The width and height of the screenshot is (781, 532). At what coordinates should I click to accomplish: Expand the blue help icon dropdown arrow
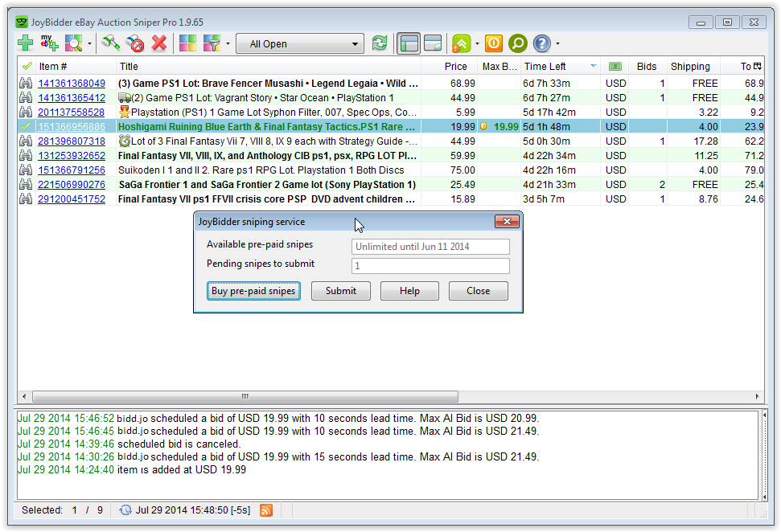point(558,44)
